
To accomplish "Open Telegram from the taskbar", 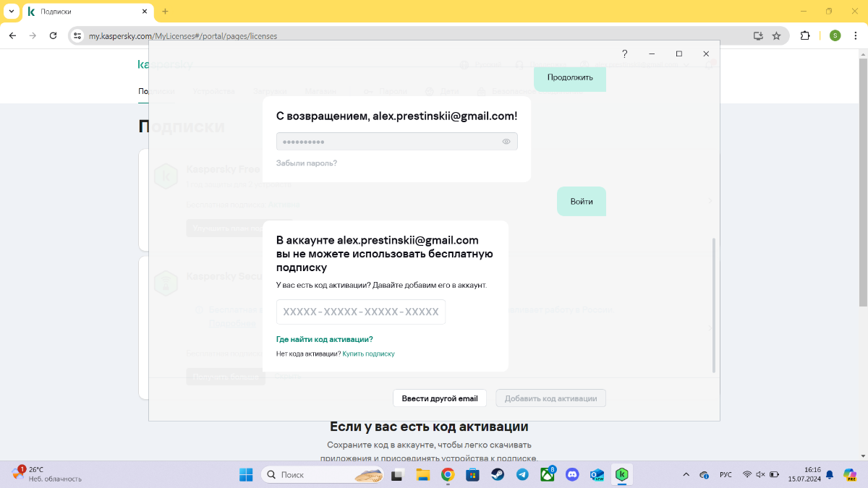I will point(522,475).
